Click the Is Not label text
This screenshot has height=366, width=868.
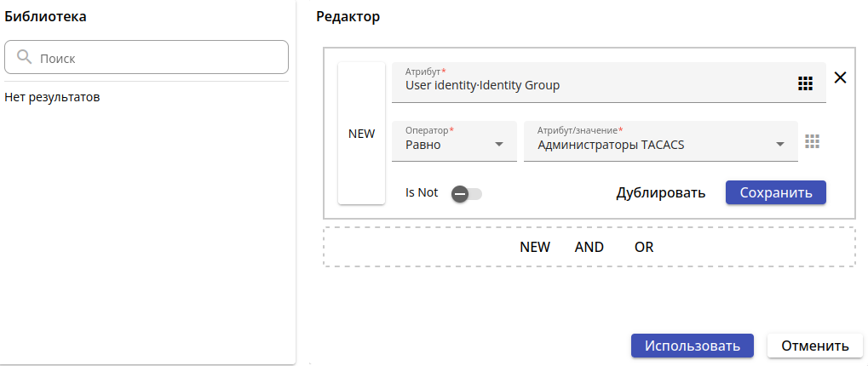422,192
